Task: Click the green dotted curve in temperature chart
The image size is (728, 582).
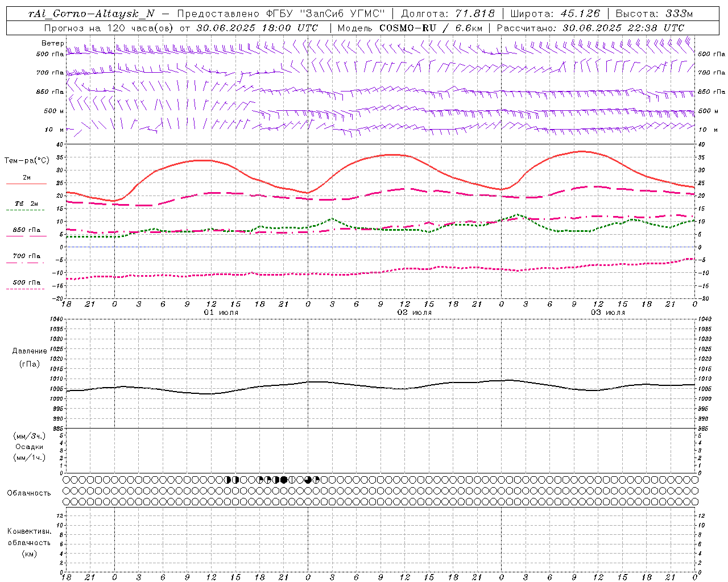Action: click(x=380, y=229)
